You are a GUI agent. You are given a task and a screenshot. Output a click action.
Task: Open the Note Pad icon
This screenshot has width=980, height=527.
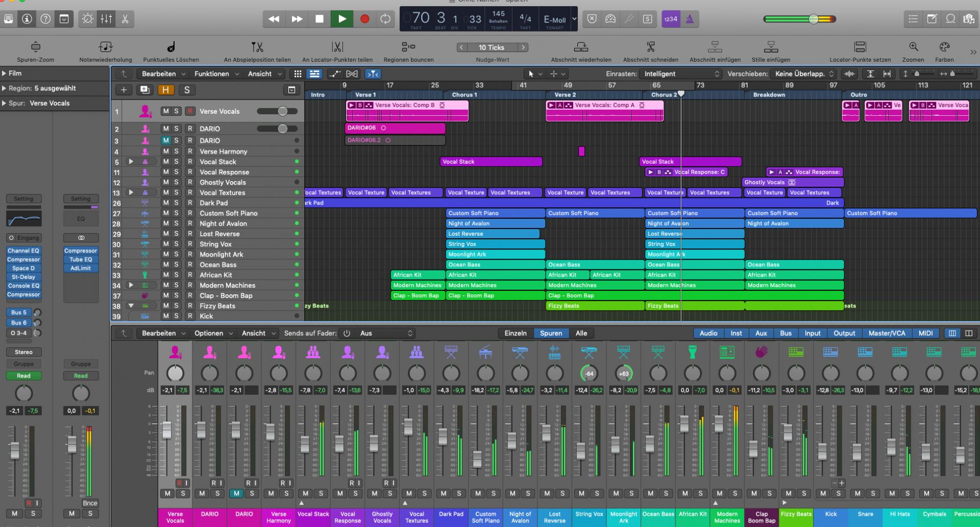click(932, 19)
